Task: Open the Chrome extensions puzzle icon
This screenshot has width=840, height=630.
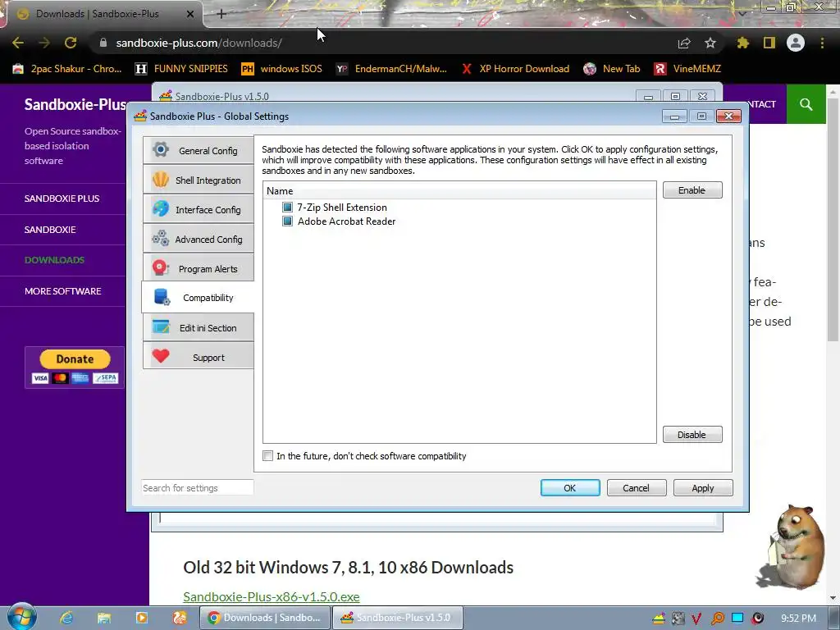Action: pos(743,43)
